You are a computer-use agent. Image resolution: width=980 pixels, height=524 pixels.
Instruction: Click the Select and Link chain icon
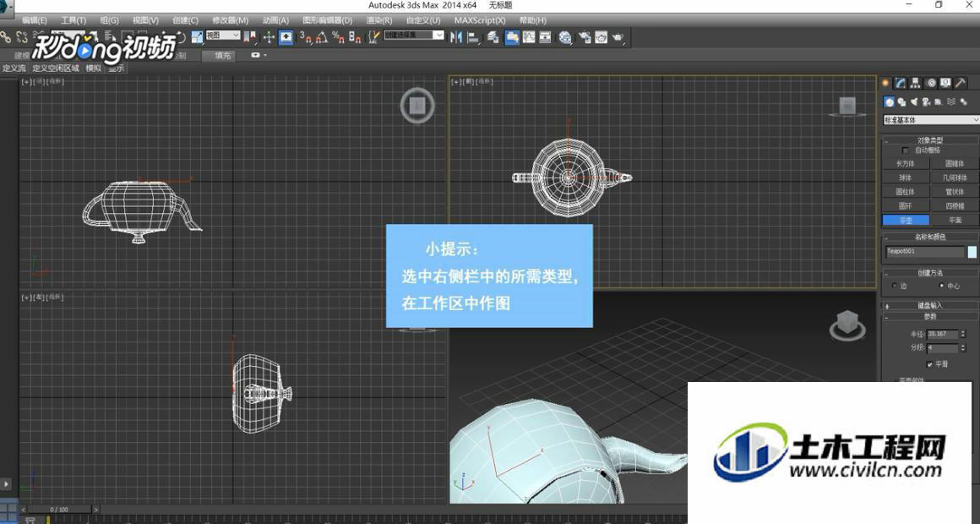[x=6, y=37]
